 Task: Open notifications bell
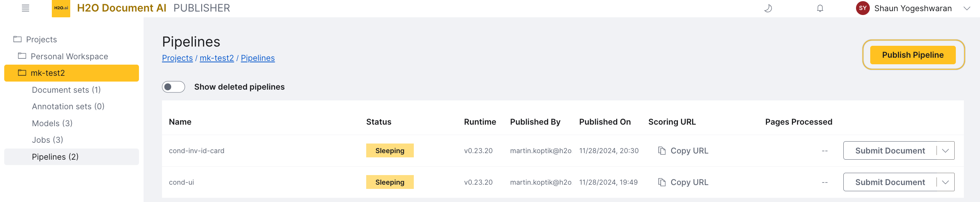[x=820, y=8]
